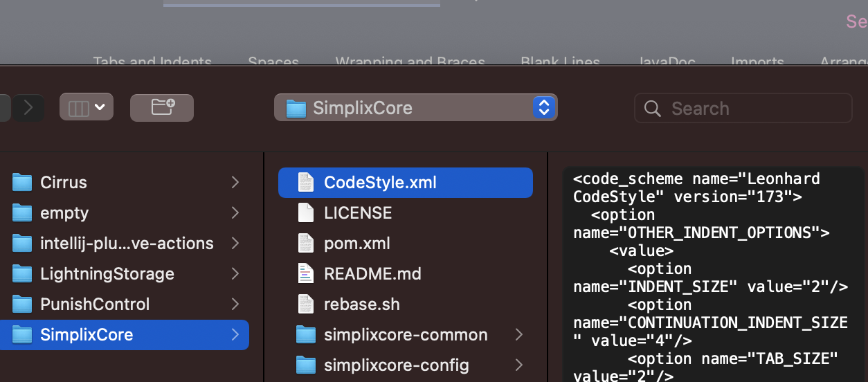The image size is (868, 382).
Task: Select the LICENSE file icon
Action: (x=306, y=213)
